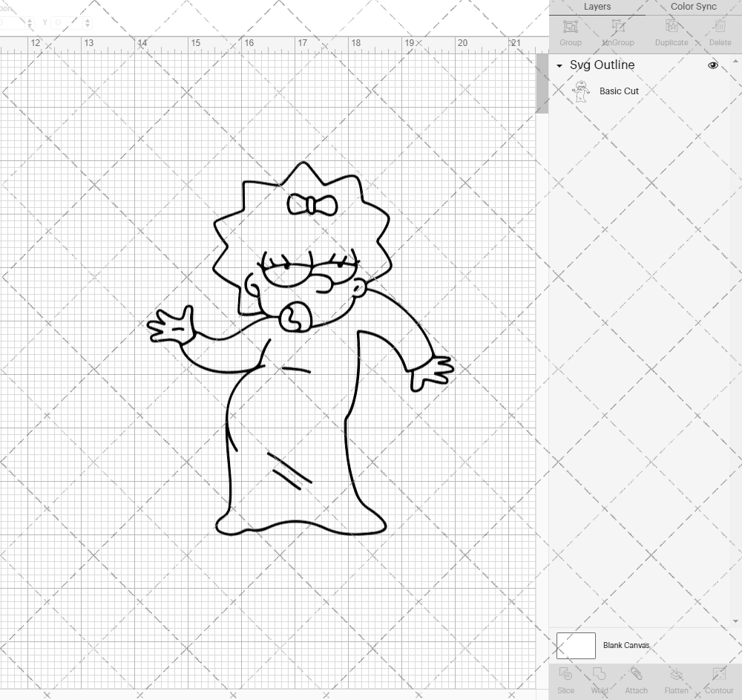Image resolution: width=742 pixels, height=700 pixels.
Task: Select the Weld tool
Action: click(x=599, y=679)
